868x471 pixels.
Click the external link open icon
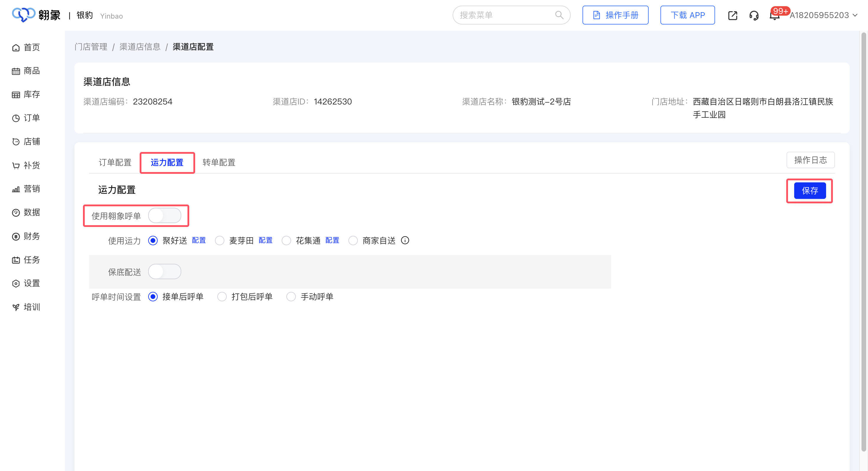[732, 16]
